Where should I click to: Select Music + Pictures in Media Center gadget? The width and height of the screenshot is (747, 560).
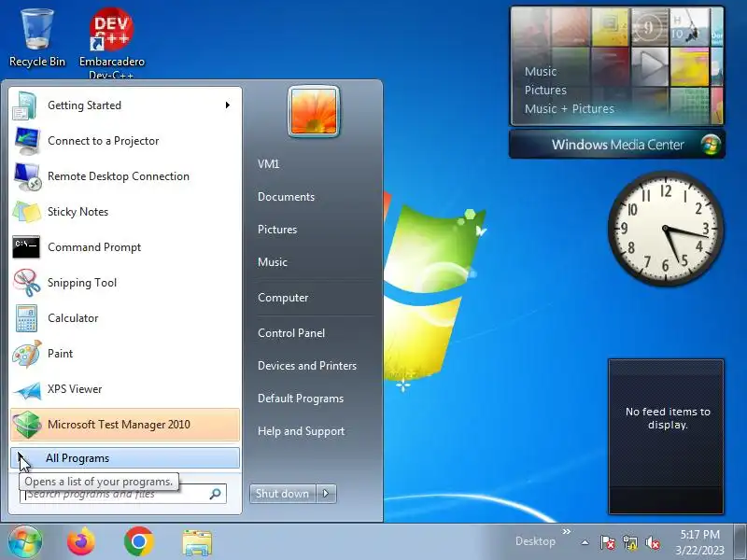[x=570, y=108]
